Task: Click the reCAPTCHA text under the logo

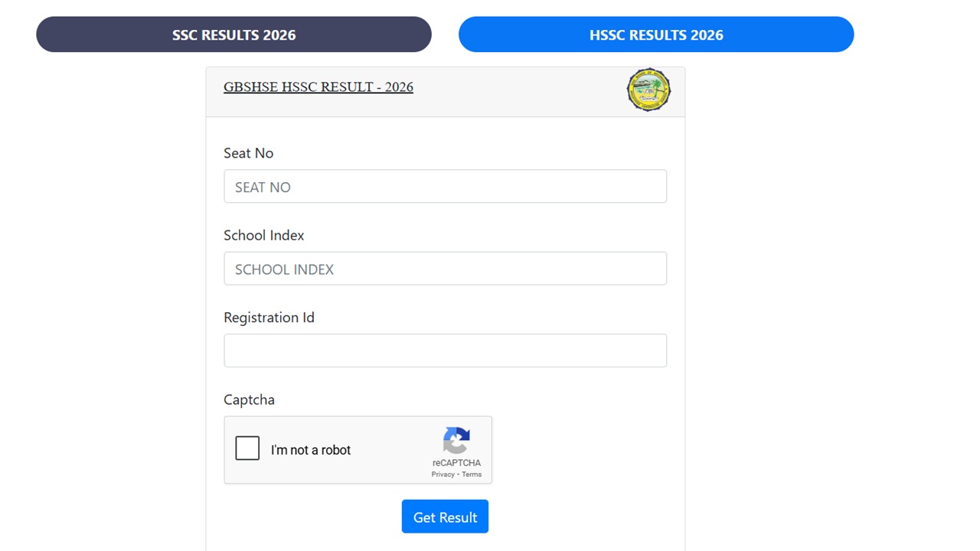Action: click(x=456, y=462)
